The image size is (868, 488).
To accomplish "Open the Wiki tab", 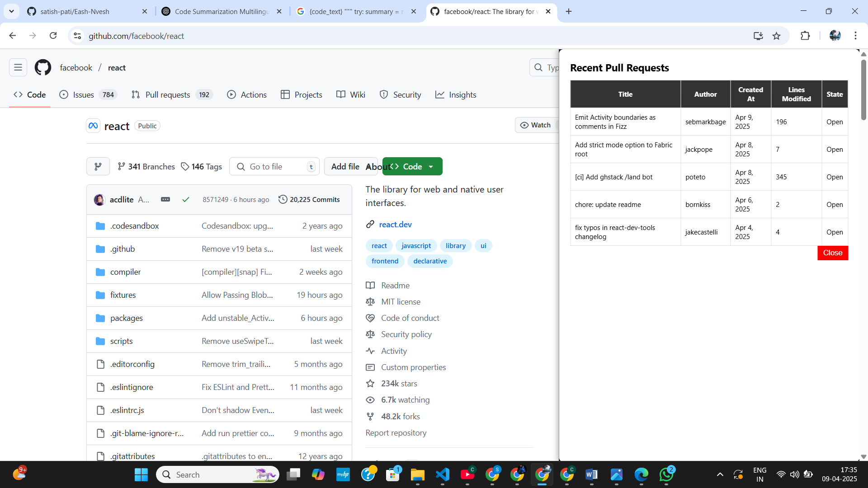I will [x=351, y=94].
